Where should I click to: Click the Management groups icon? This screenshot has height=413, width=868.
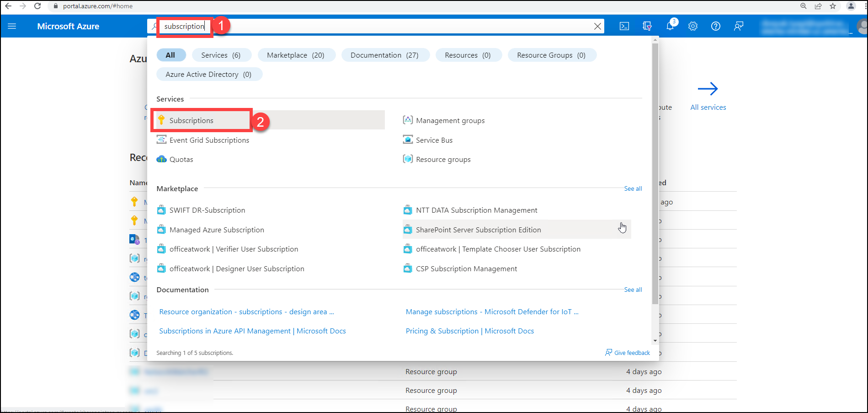pyautogui.click(x=408, y=120)
